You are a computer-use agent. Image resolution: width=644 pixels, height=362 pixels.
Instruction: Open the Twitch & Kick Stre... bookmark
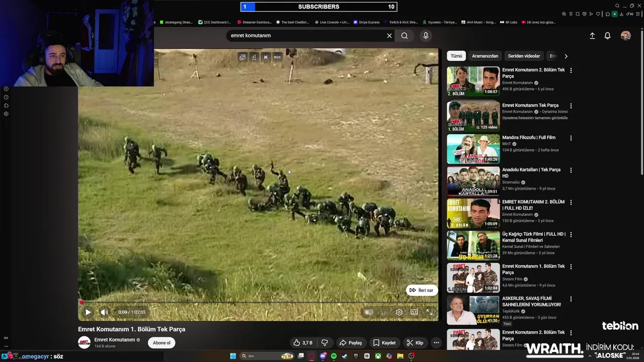400,22
